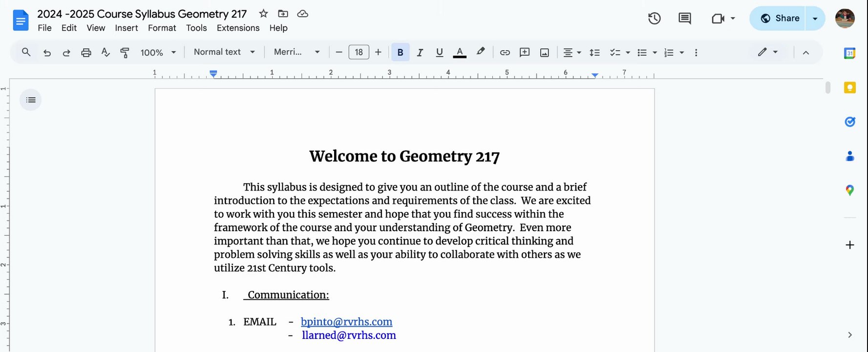868x352 pixels.
Task: Check cloud document status icon
Action: 303,14
